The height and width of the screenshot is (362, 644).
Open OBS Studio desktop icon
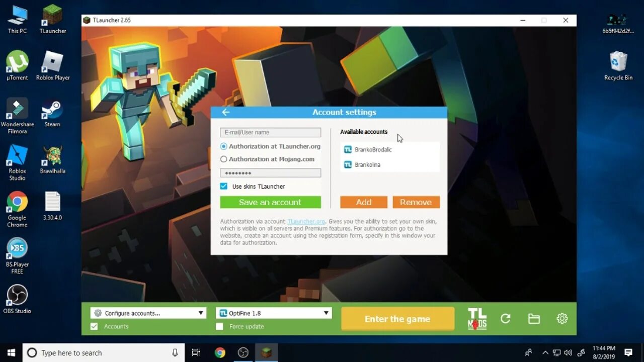[17, 300]
